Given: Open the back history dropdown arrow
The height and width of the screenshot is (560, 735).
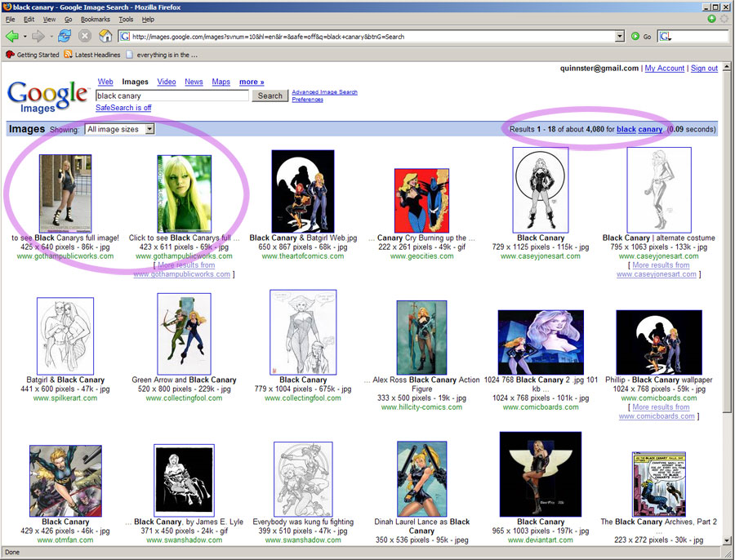Looking at the screenshot, I should (24, 37).
